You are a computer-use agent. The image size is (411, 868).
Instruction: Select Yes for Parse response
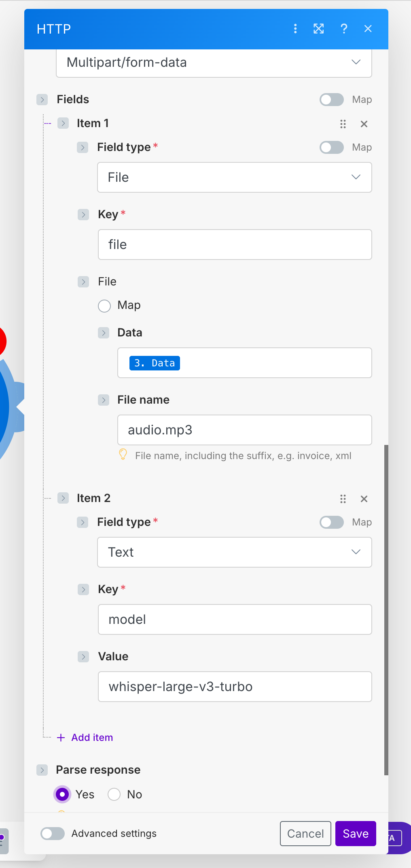coord(62,794)
